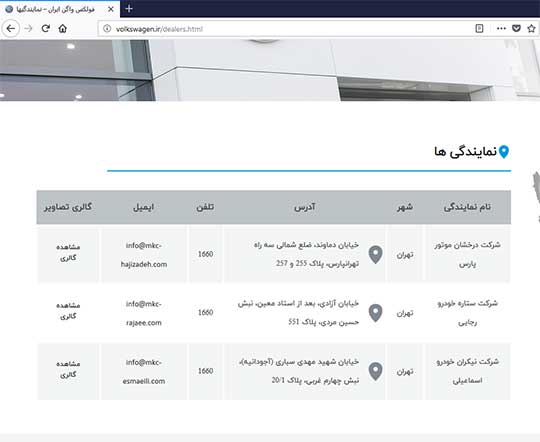This screenshot has height=442, width=540.
Task: Click blue location pin beside نمایندگی ها heading
Action: (504, 152)
